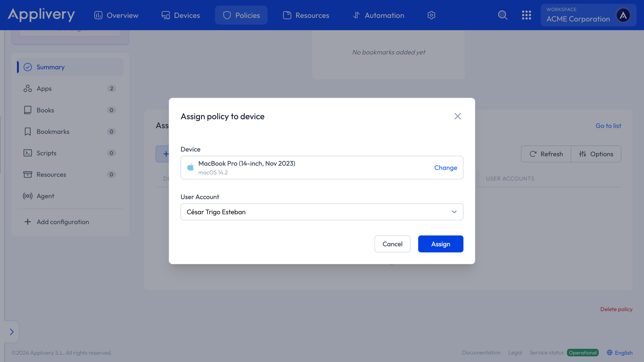The image size is (644, 362).
Task: Expand the User Account dropdown
Action: coord(322,212)
